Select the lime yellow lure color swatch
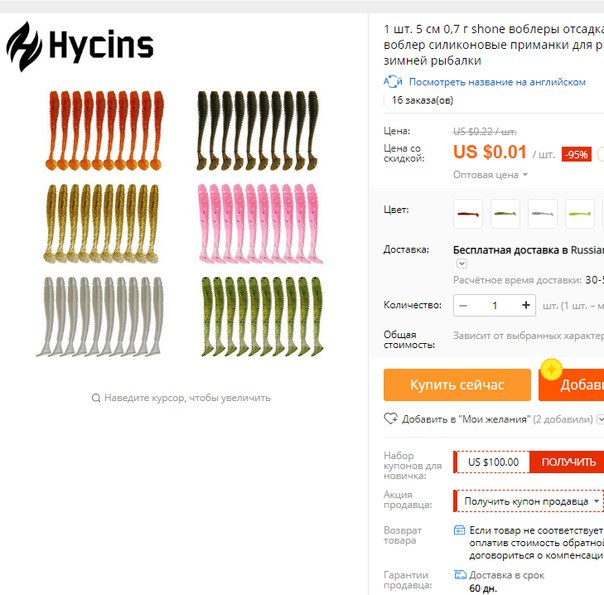The image size is (604, 595). point(580,214)
